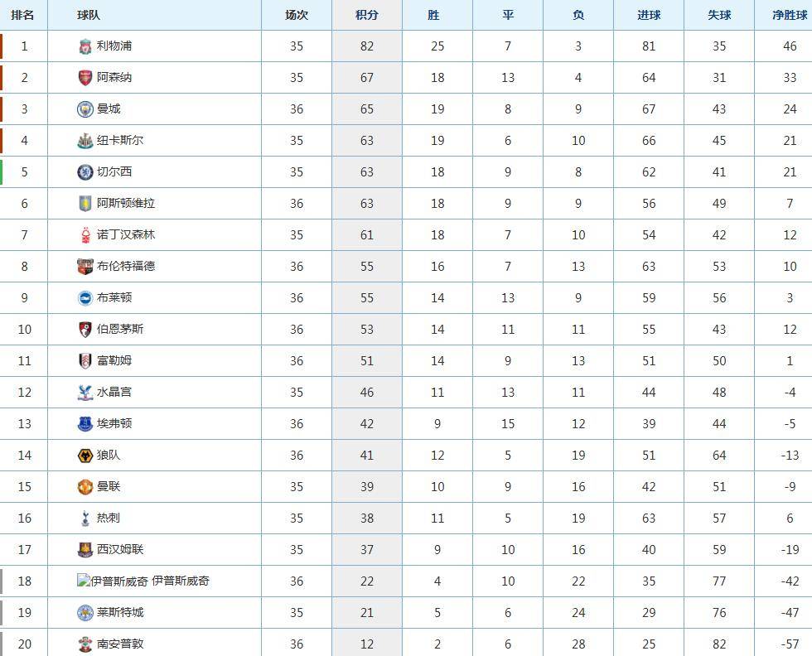812x656 pixels.
Task: Click the 进球 column header
Action: pyautogui.click(x=649, y=15)
